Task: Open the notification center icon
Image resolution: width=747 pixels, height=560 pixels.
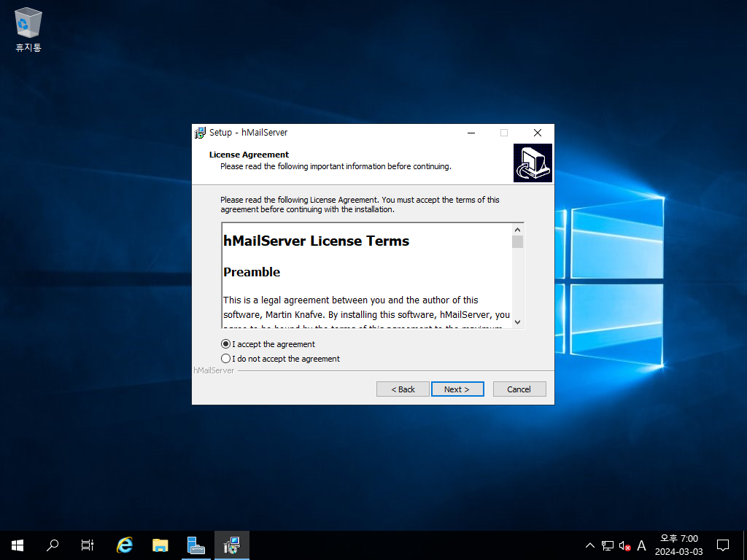Action: click(x=723, y=545)
